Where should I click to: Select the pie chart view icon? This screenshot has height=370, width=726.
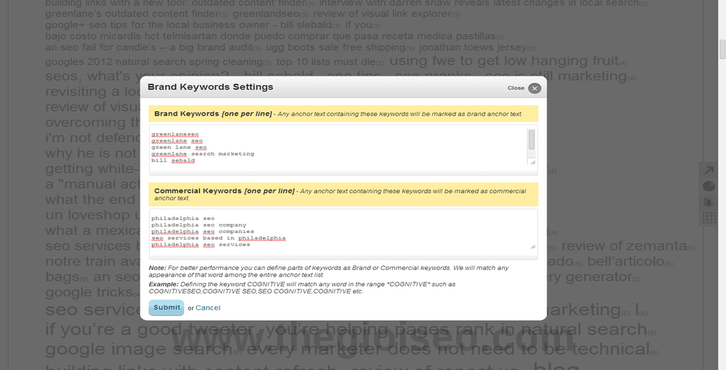click(709, 186)
